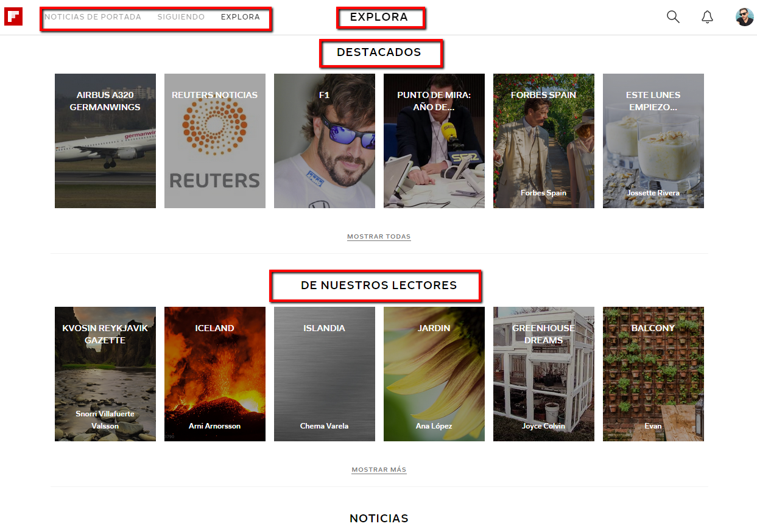Viewport: 757px width, 532px height.
Task: Open Punto de Mira magazine tile
Action: (434, 141)
